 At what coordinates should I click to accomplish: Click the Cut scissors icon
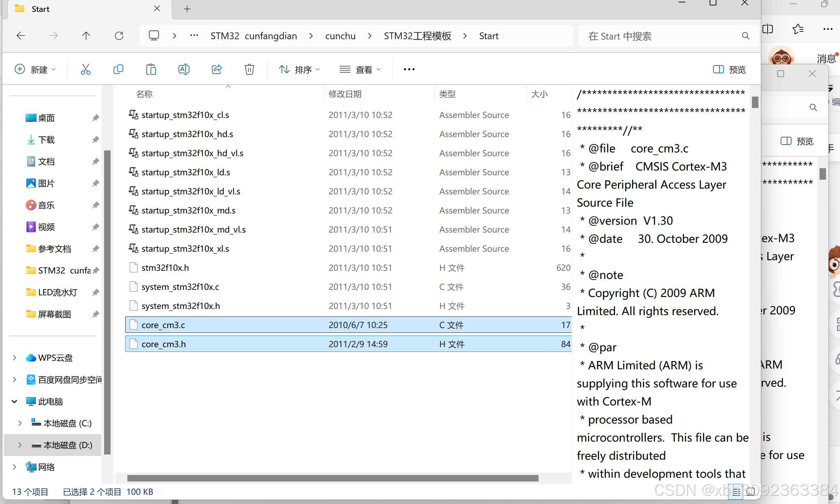(85, 70)
